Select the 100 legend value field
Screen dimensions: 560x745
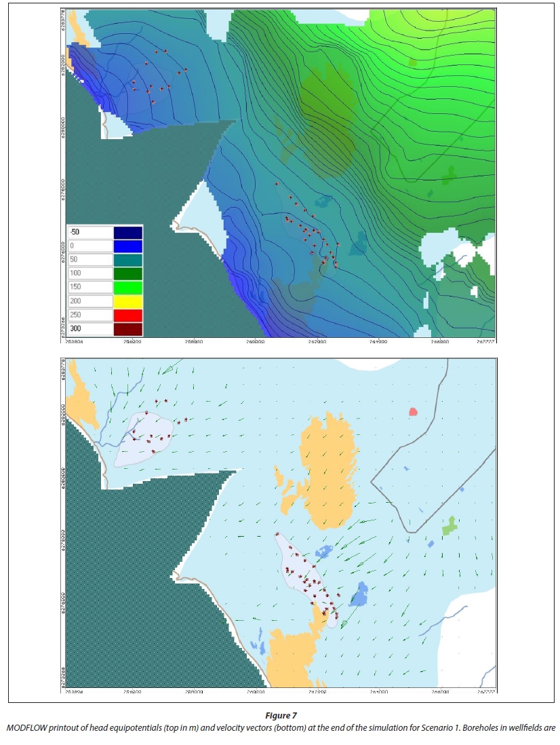(89, 274)
